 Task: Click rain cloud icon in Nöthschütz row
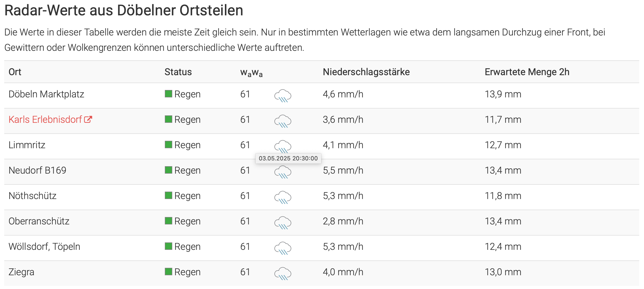tap(283, 197)
